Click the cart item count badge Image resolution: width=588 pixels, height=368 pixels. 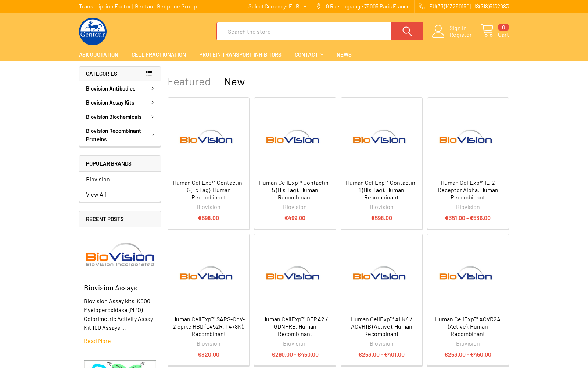coord(503,27)
